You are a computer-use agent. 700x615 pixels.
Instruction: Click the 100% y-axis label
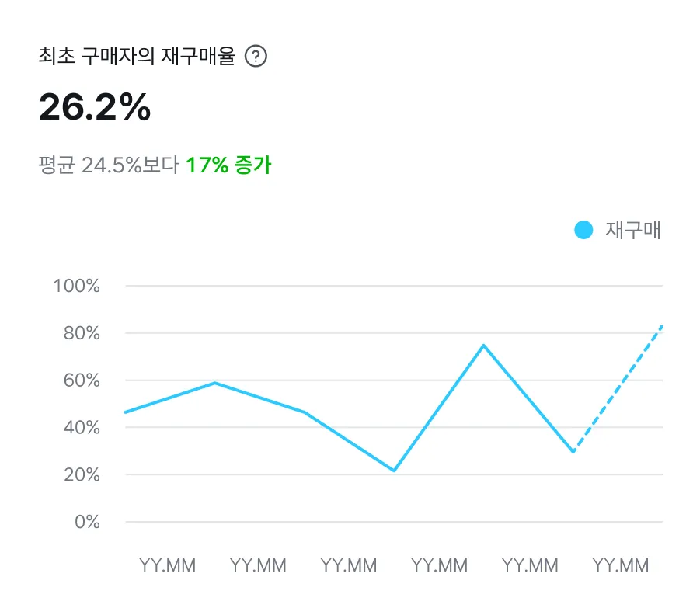point(77,286)
